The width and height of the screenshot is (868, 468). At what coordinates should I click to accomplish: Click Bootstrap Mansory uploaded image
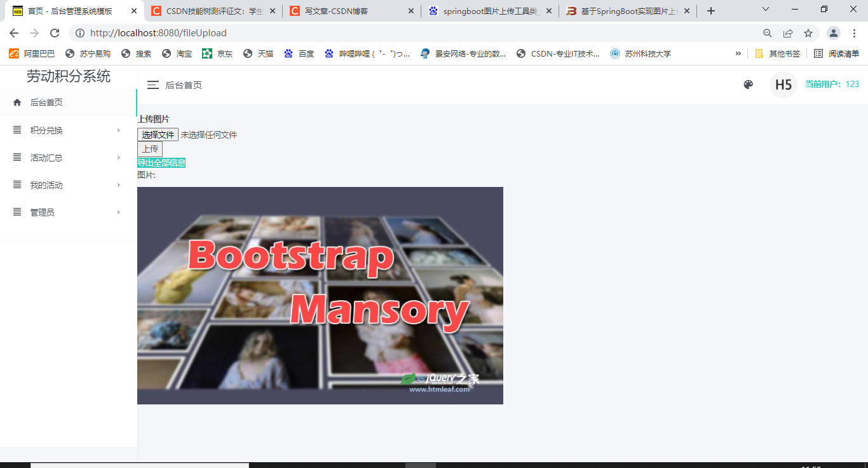[x=320, y=296]
